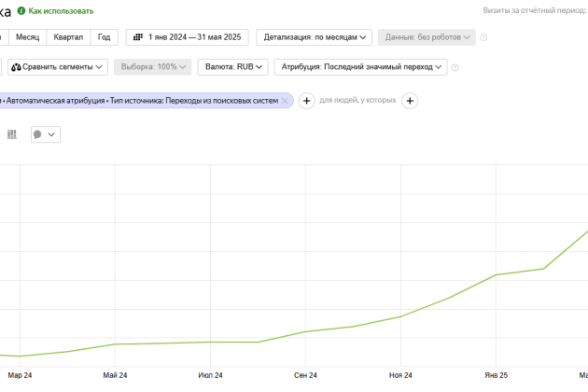Click help icon next to 'Данные: без роботов'
The height and width of the screenshot is (392, 588).
tap(483, 37)
